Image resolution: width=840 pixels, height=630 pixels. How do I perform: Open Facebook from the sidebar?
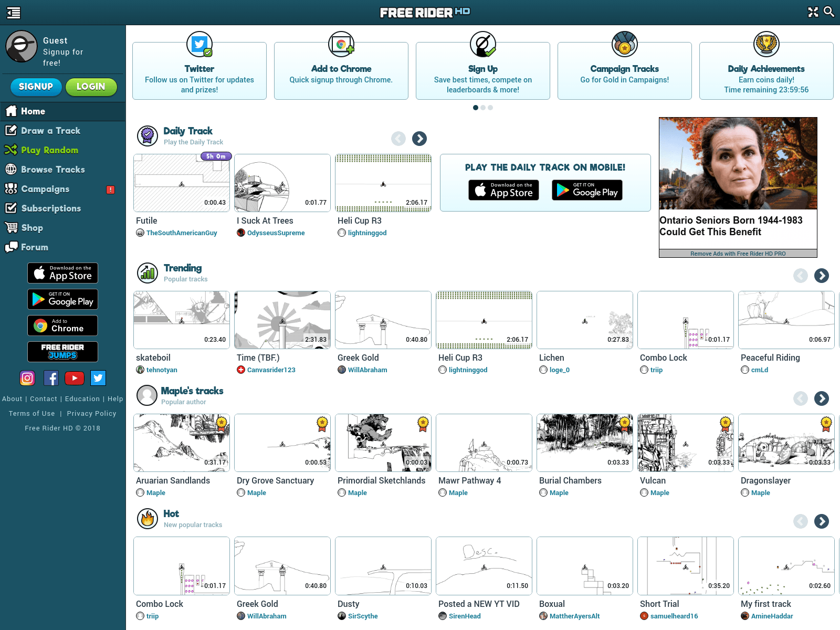click(x=51, y=378)
